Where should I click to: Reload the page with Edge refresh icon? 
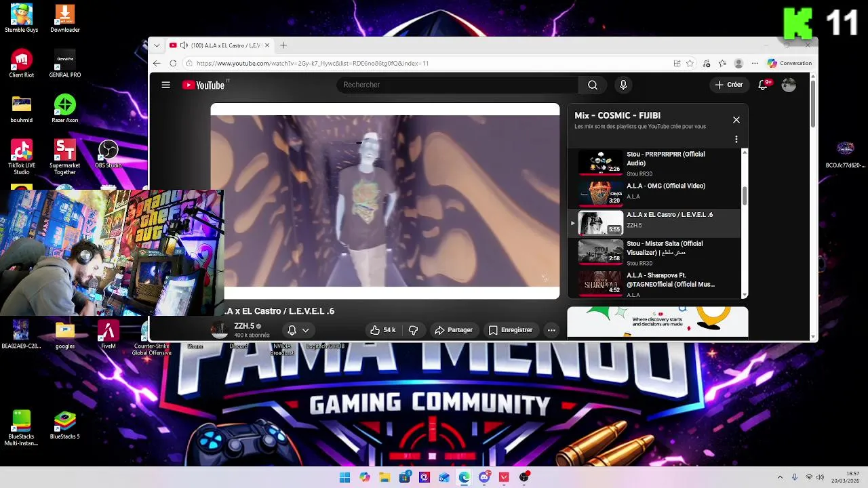[x=173, y=63]
